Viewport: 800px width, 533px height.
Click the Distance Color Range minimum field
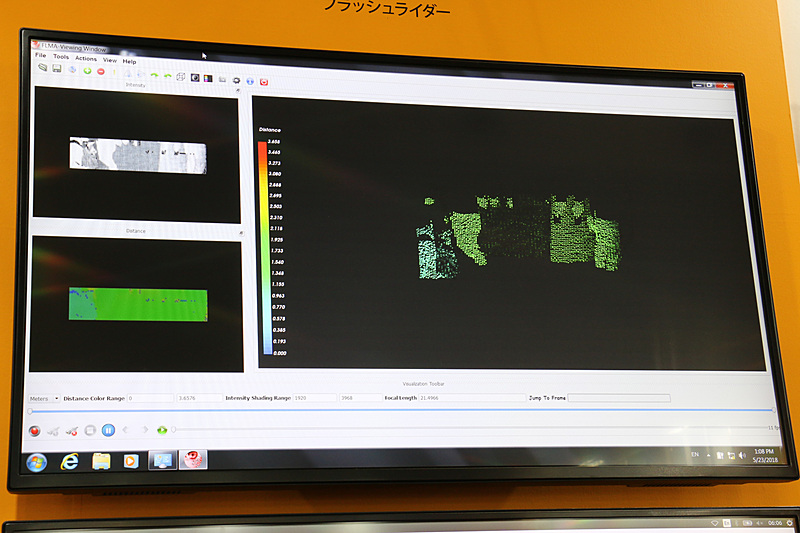[151, 398]
